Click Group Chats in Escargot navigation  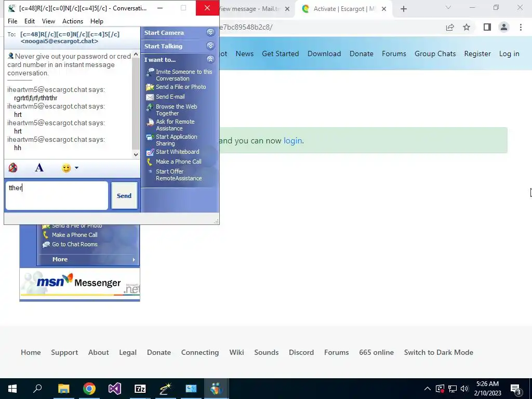coord(435,54)
